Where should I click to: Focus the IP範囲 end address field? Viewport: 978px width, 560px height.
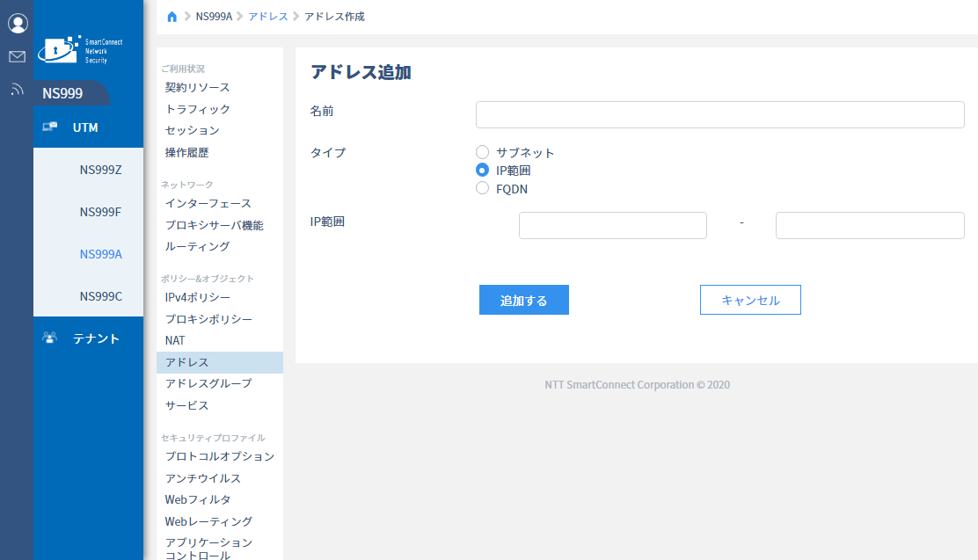pos(870,225)
